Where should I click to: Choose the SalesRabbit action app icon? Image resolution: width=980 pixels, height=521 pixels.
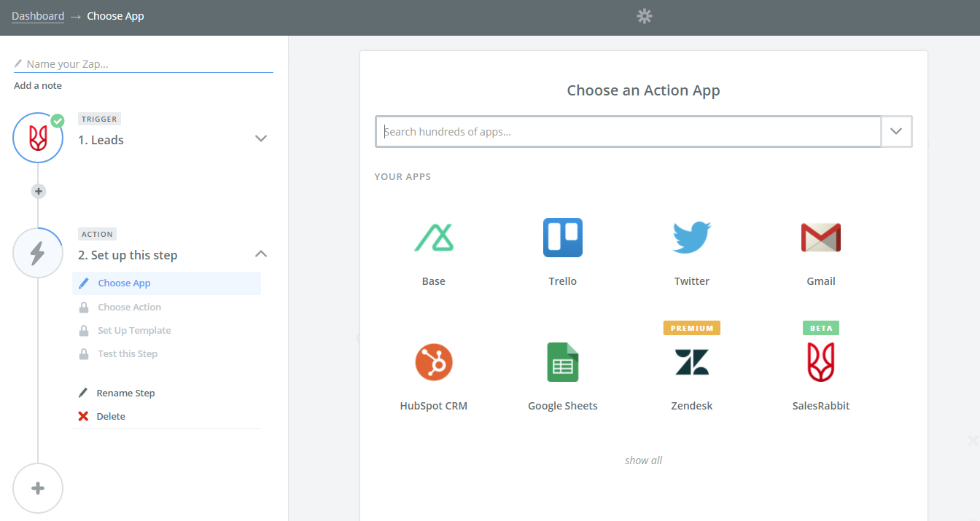tap(821, 362)
